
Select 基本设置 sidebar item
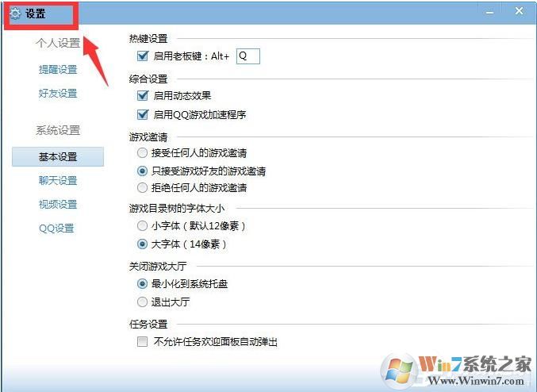point(58,156)
